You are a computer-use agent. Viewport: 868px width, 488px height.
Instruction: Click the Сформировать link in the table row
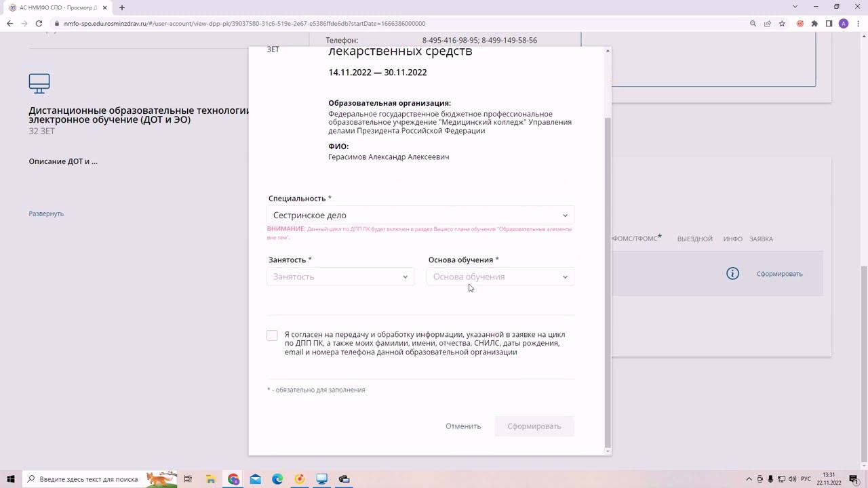tap(779, 274)
